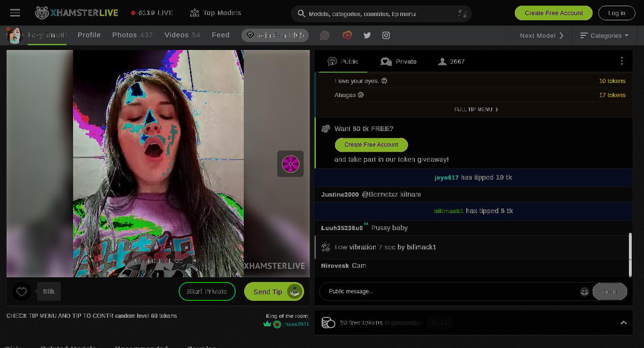The height and width of the screenshot is (348, 644).
Task: Open user Nirovesk in chat
Action: [x=335, y=266]
